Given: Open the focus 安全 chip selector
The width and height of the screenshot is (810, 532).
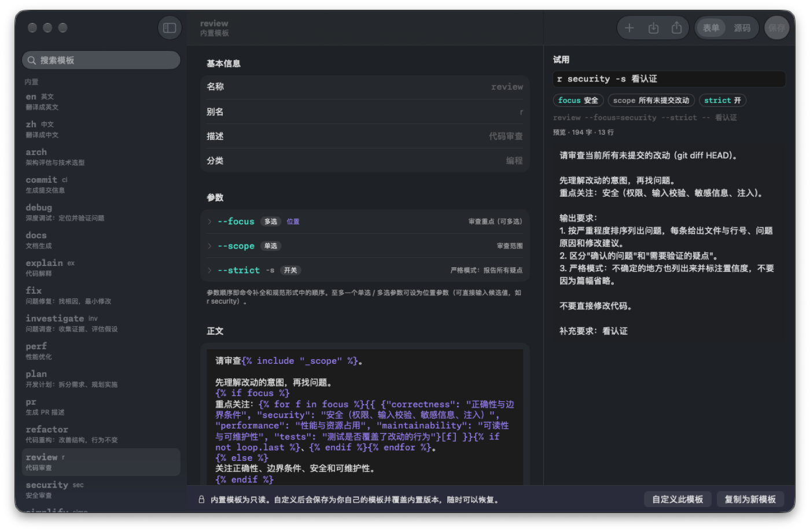Looking at the screenshot, I should [578, 101].
